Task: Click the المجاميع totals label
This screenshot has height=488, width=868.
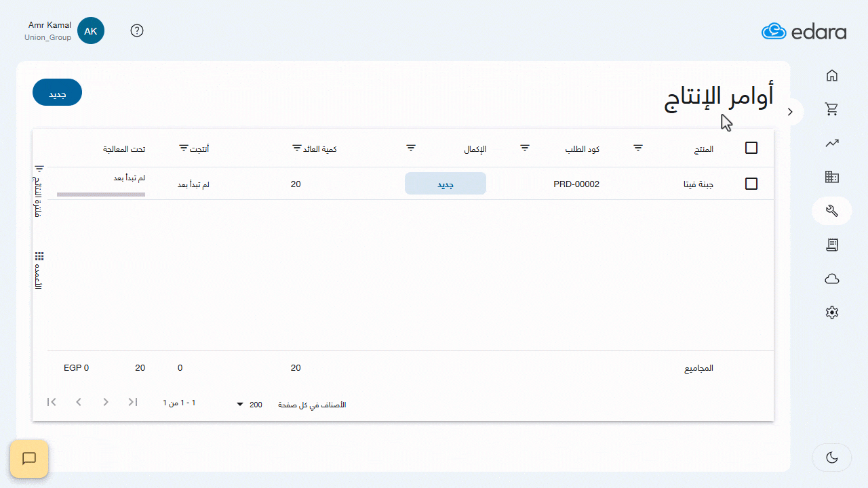Action: pyautogui.click(x=698, y=368)
